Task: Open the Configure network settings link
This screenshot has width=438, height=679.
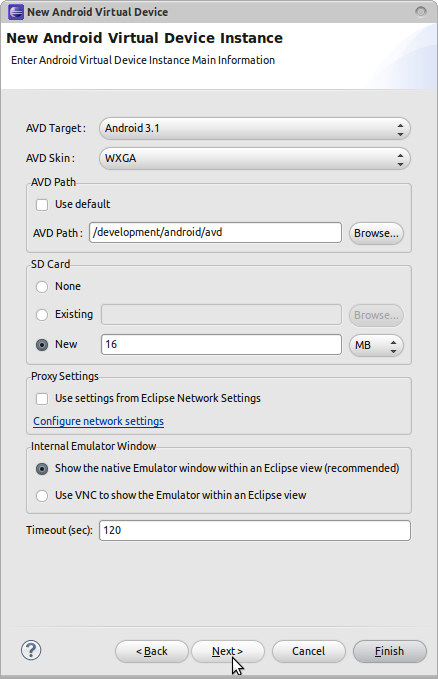Action: (98, 421)
